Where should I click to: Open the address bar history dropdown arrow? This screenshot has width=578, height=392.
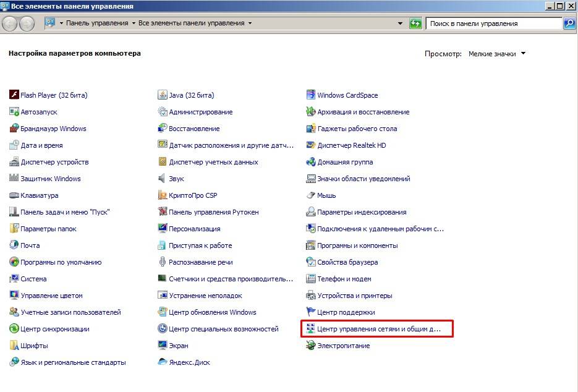tap(401, 23)
